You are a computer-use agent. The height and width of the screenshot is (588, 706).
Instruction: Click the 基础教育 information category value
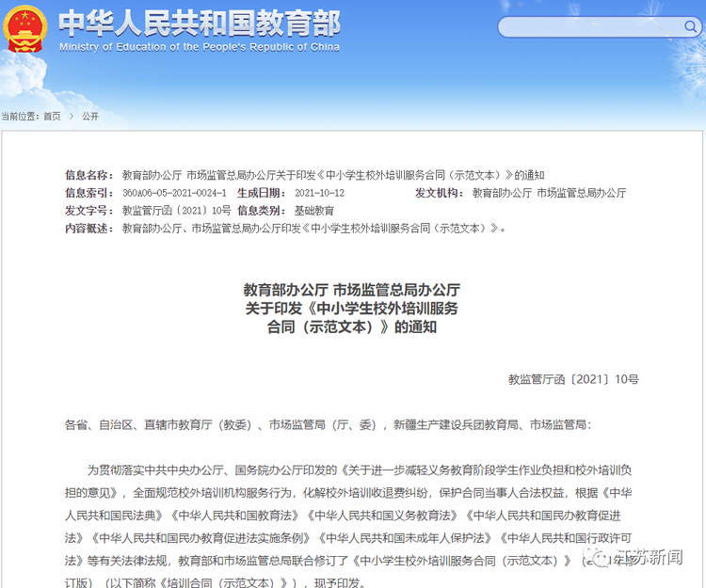point(314,211)
